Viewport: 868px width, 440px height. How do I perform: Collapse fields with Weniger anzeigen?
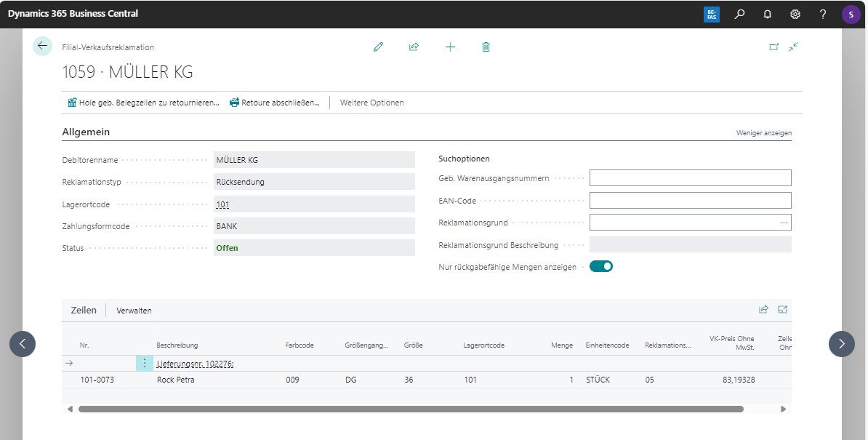pos(763,133)
